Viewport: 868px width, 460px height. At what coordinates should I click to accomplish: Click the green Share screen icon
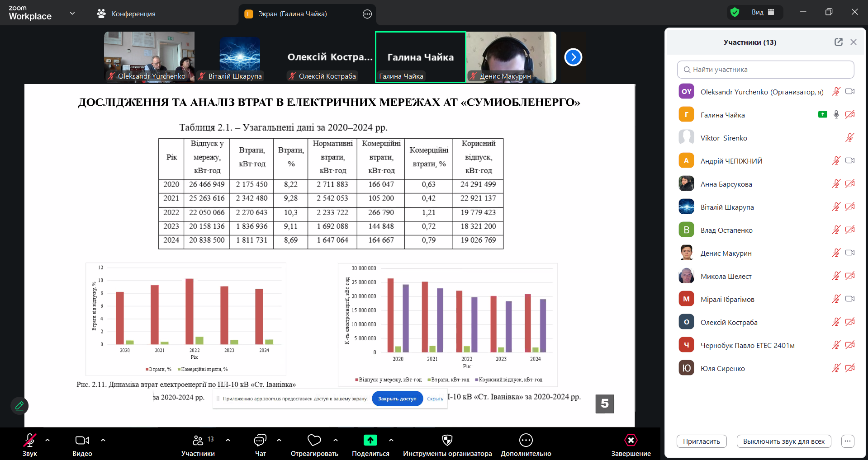(370, 440)
